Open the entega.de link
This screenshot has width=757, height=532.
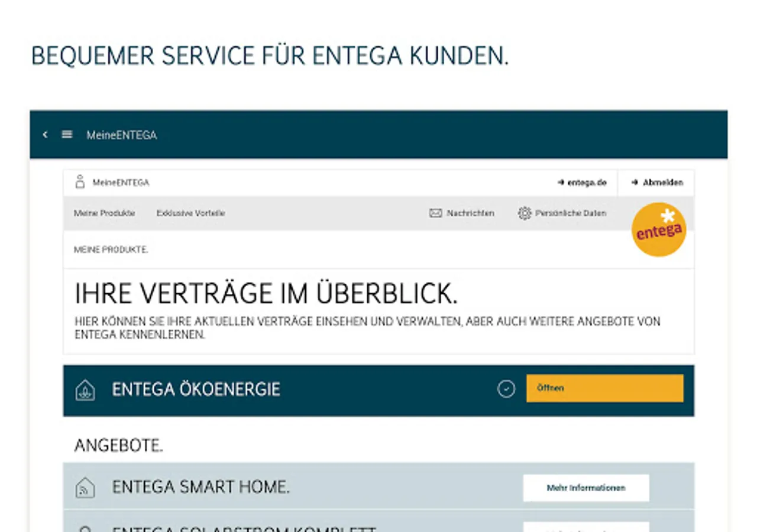coord(582,183)
